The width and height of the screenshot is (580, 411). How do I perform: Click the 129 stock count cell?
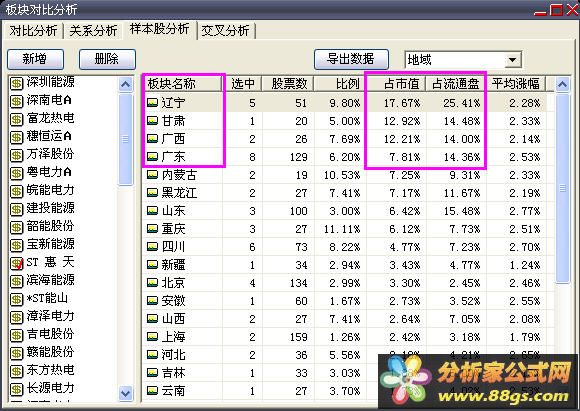coord(299,157)
